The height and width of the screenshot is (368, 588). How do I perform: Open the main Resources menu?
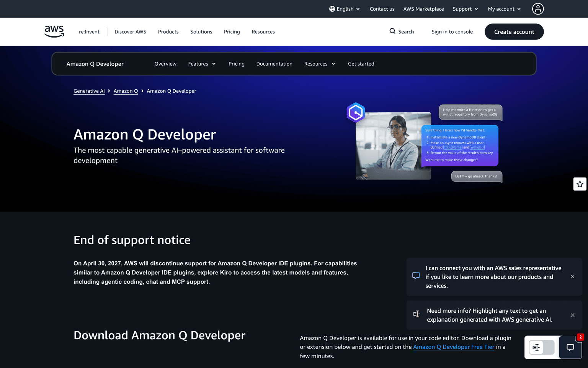tap(263, 32)
